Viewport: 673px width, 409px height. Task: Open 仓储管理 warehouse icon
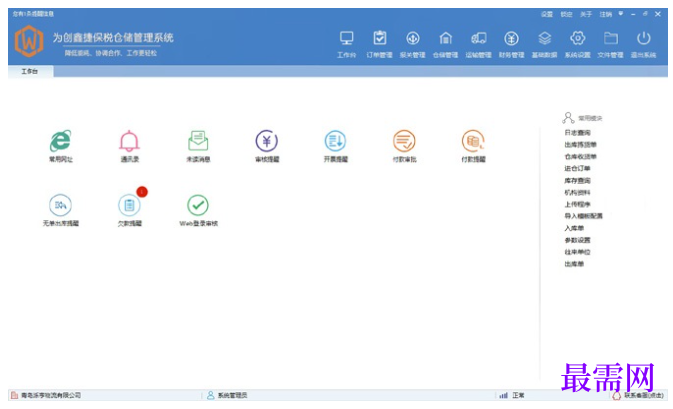pyautogui.click(x=446, y=39)
